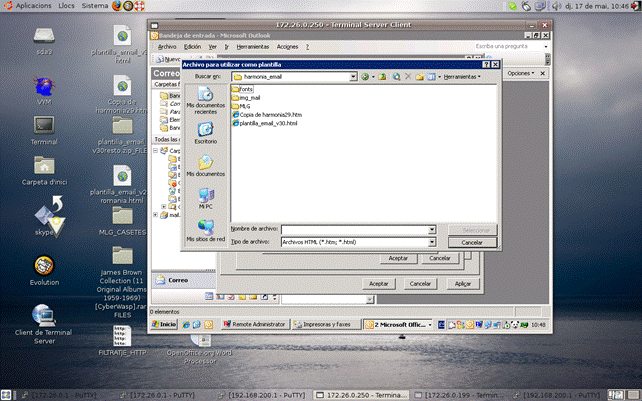Click Cancelar in the file dialog

click(473, 242)
